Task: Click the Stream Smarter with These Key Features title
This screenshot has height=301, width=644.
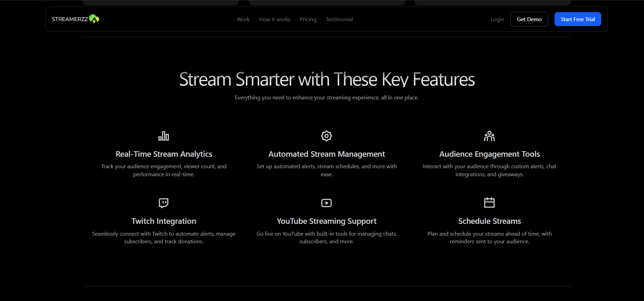Action: (x=327, y=79)
